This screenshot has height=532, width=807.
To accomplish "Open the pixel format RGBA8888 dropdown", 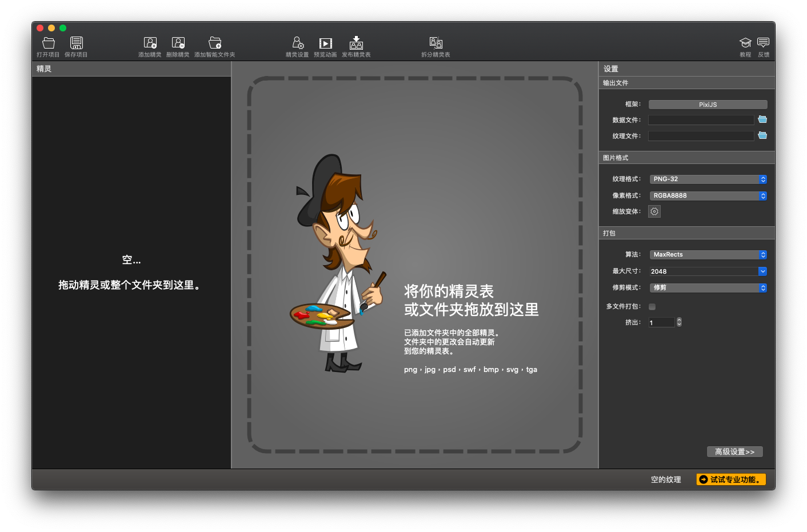I will pos(708,196).
